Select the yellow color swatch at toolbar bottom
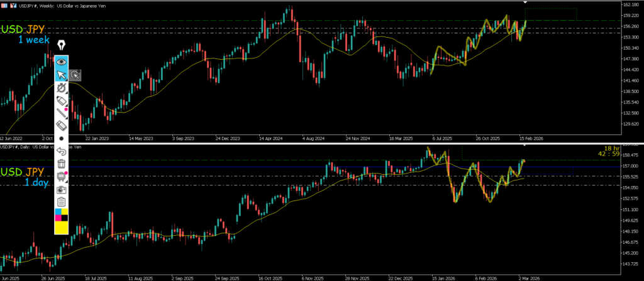Image resolution: width=644 pixels, height=281 pixels. [x=62, y=228]
